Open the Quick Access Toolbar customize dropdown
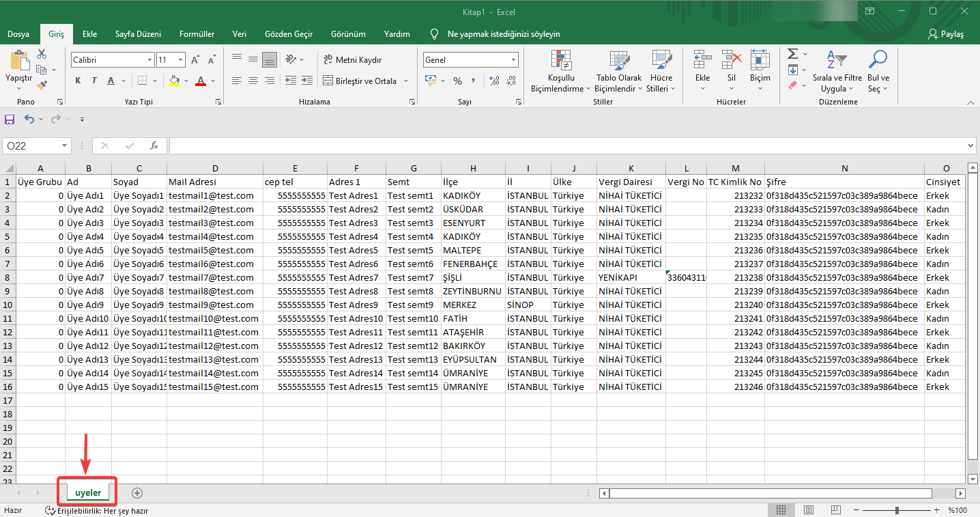980x517 pixels. [x=82, y=119]
